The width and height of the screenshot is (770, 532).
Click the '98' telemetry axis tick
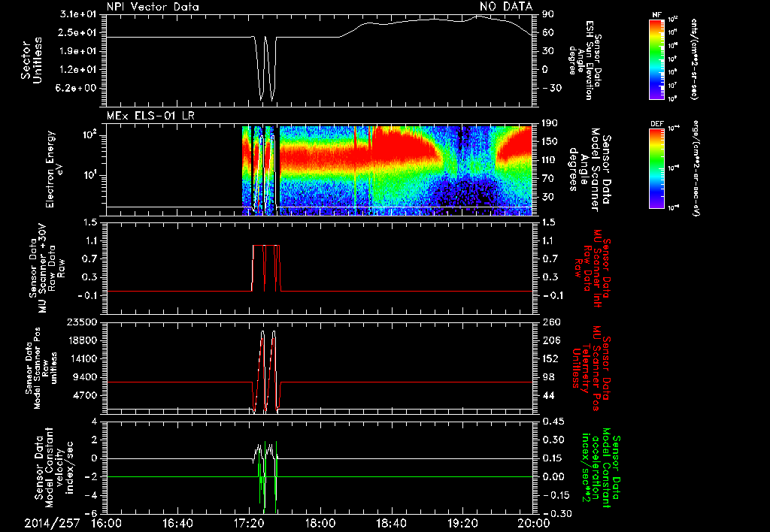(x=548, y=377)
